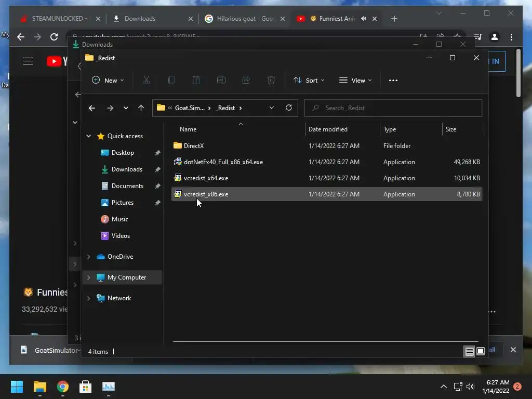Collapse the Quick access tree node
The width and height of the screenshot is (532, 399).
pyautogui.click(x=88, y=136)
